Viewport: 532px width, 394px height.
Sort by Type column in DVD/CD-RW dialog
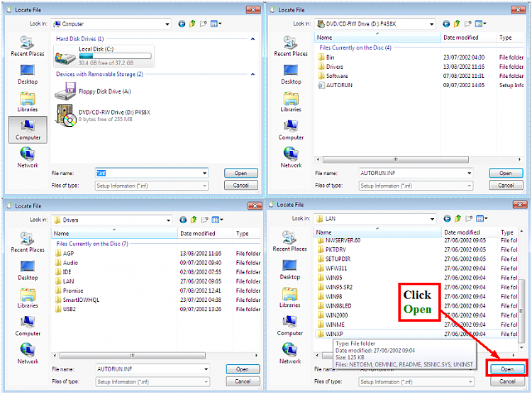click(x=510, y=38)
